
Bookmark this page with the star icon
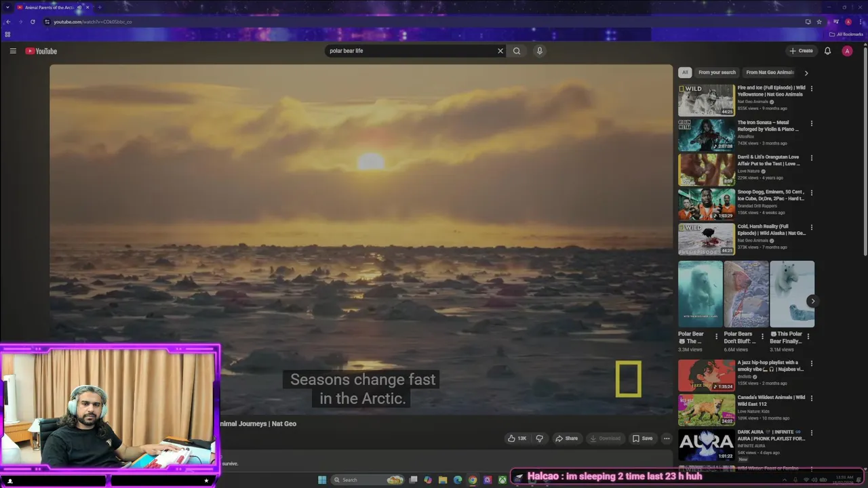point(819,22)
